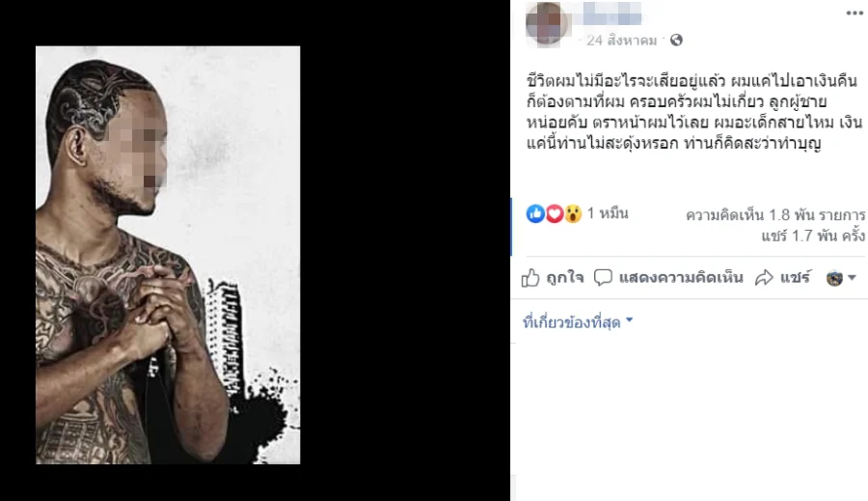The width and height of the screenshot is (868, 501).
Task: Click the แสดงความคิดเห็น comment button
Action: pyautogui.click(x=680, y=277)
